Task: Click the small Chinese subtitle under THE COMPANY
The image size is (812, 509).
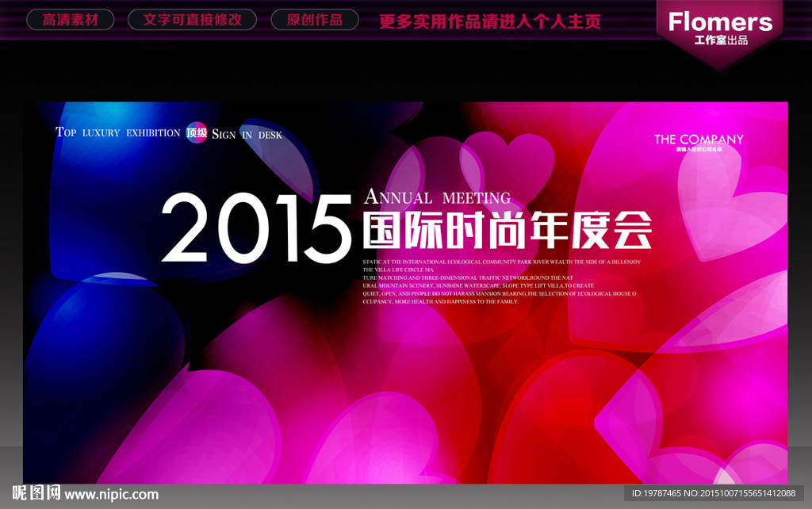Action: pos(699,150)
